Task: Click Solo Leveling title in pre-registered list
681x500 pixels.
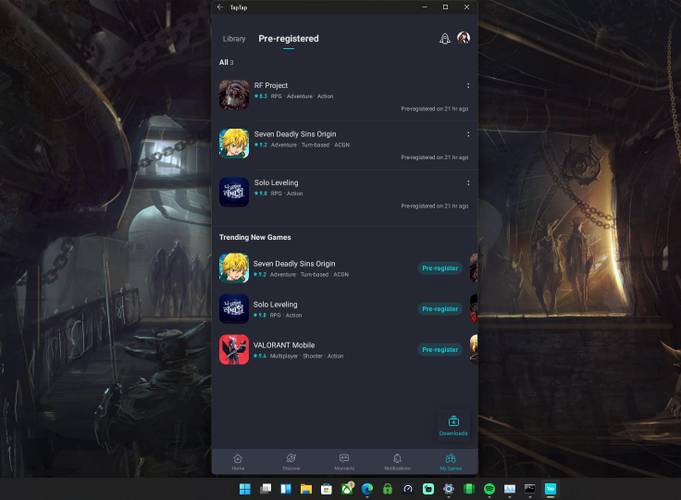Action: click(276, 183)
